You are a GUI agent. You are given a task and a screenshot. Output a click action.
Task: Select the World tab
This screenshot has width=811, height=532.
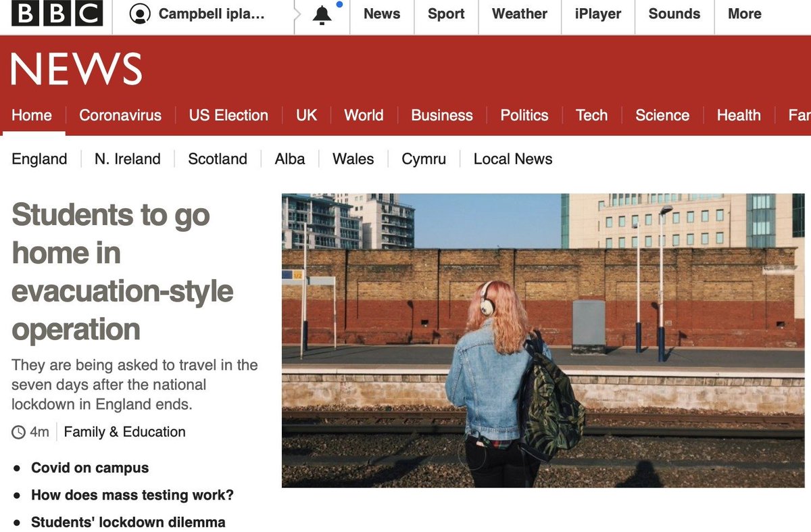[364, 116]
